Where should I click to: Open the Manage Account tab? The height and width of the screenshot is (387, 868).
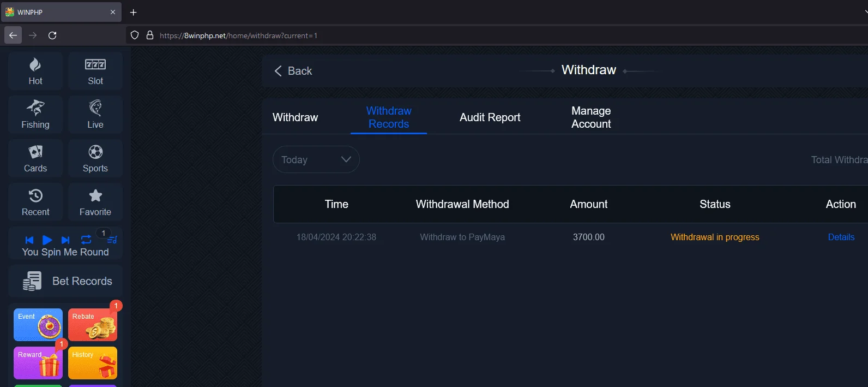pyautogui.click(x=591, y=117)
